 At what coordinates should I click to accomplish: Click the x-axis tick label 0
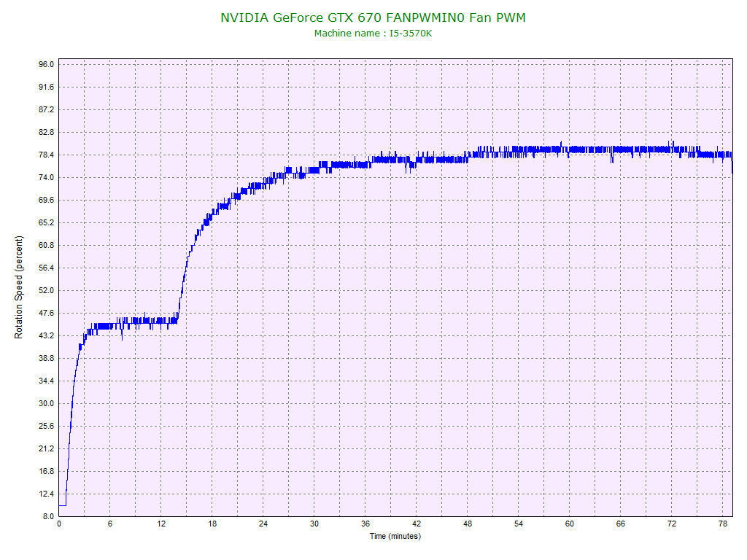(x=59, y=524)
